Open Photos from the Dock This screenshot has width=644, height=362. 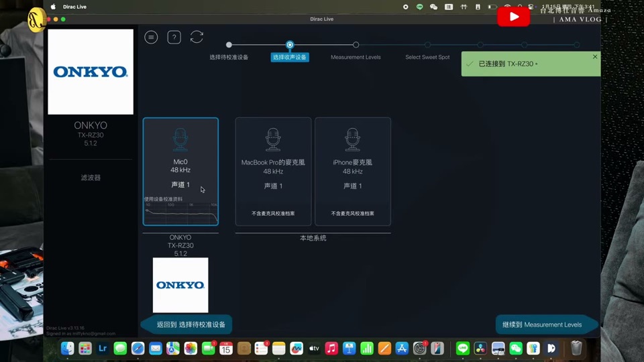pos(191,349)
